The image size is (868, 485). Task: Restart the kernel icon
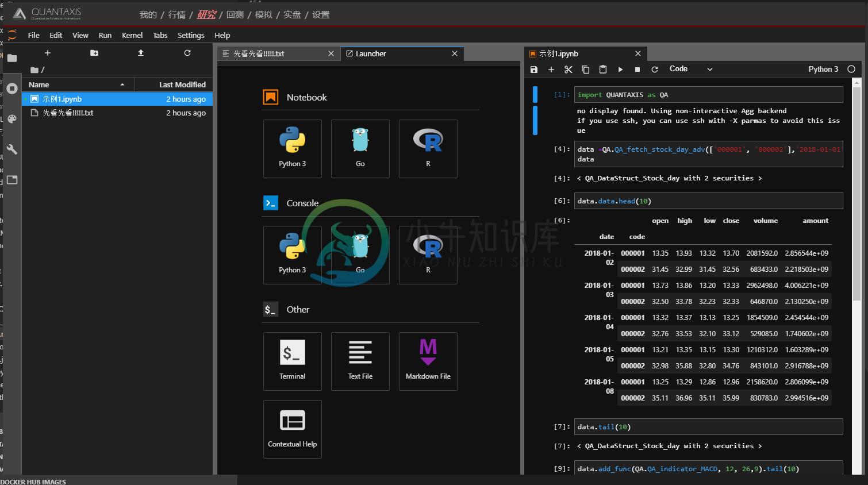point(655,70)
